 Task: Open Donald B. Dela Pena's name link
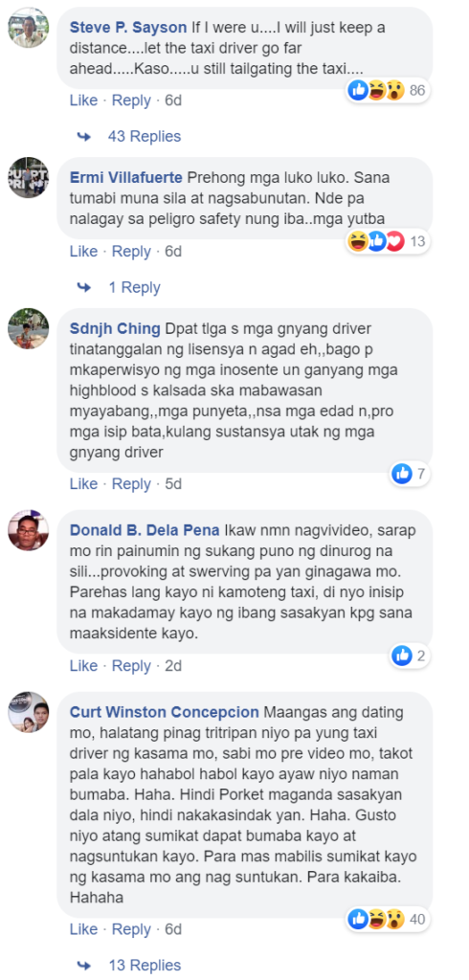145,530
